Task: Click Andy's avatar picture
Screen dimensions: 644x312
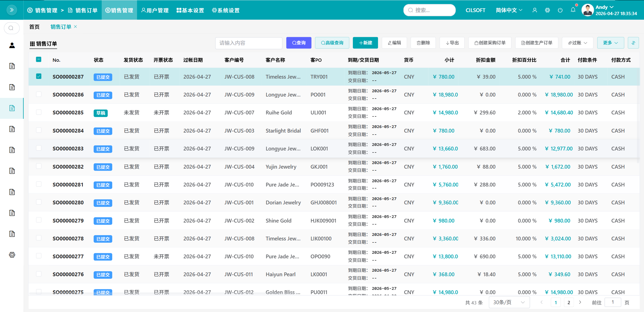Action: click(588, 10)
